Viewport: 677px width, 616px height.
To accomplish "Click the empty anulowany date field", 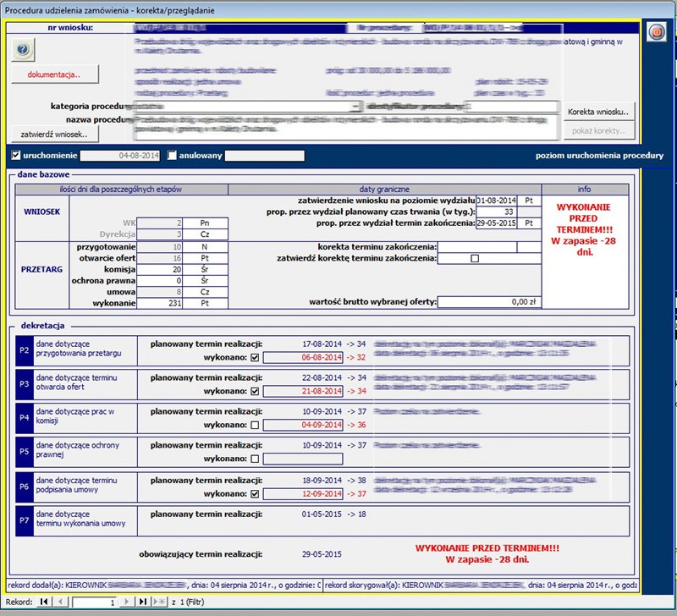I will coord(265,156).
